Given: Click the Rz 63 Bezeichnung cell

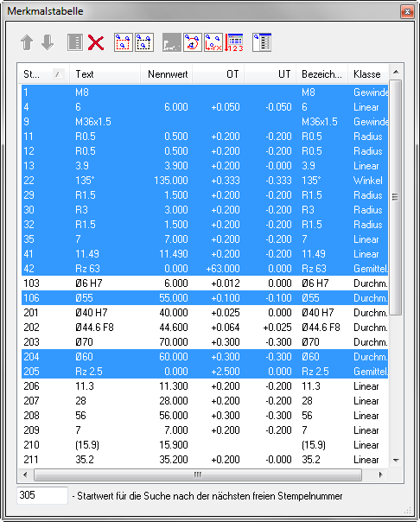Looking at the screenshot, I should point(315,268).
